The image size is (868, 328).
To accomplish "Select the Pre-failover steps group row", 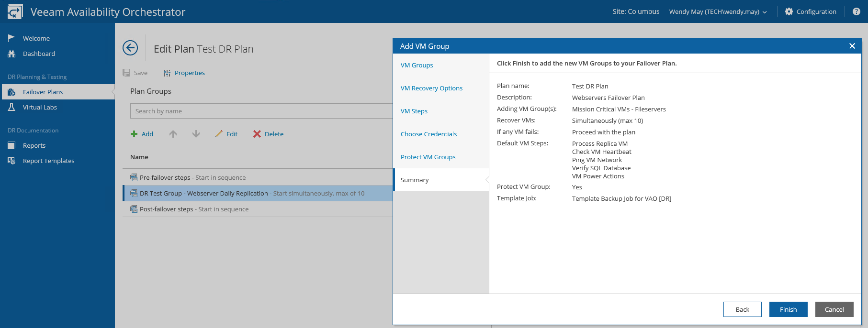I will pos(258,177).
